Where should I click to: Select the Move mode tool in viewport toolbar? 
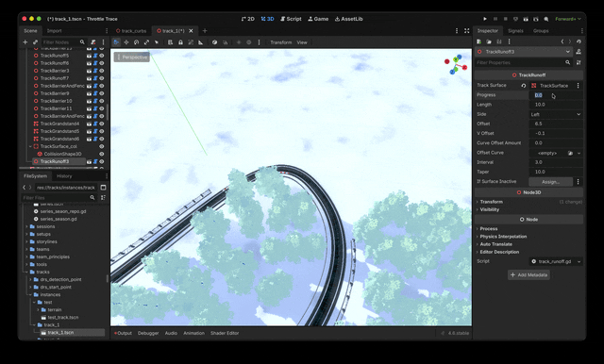point(126,42)
